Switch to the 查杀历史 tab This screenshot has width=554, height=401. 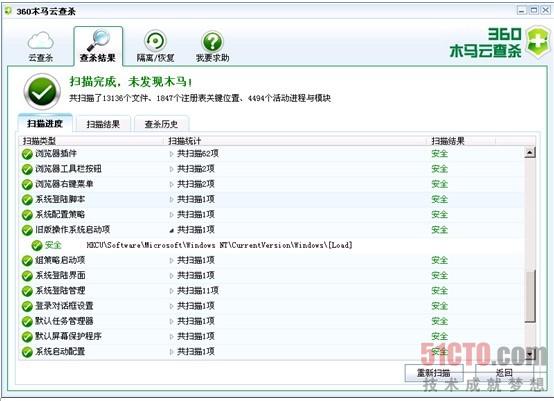(161, 124)
